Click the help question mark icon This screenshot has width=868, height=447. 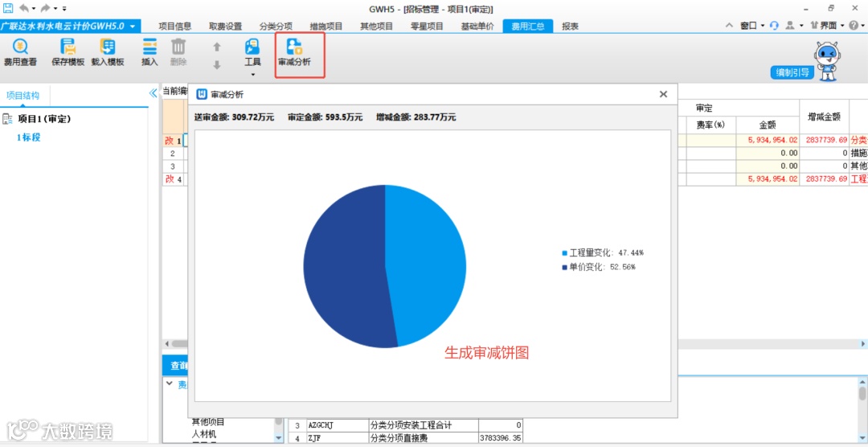pyautogui.click(x=853, y=26)
